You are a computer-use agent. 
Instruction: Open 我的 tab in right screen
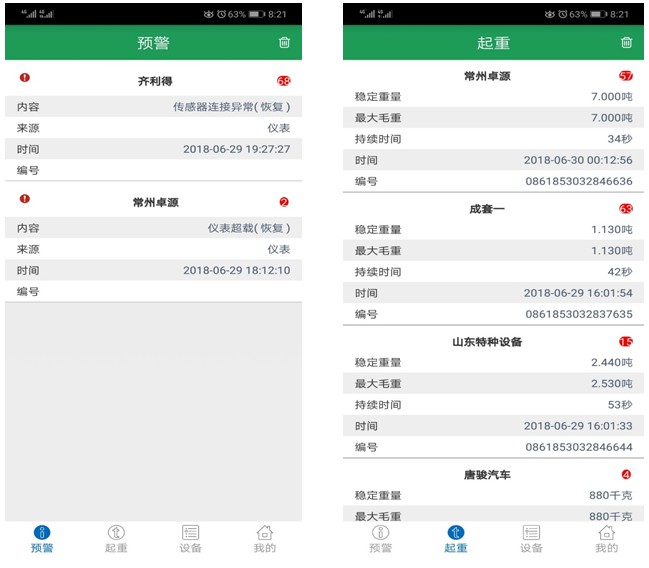click(606, 539)
